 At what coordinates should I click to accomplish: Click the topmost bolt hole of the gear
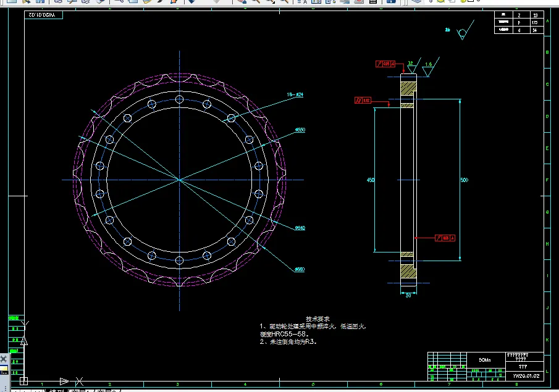click(179, 99)
